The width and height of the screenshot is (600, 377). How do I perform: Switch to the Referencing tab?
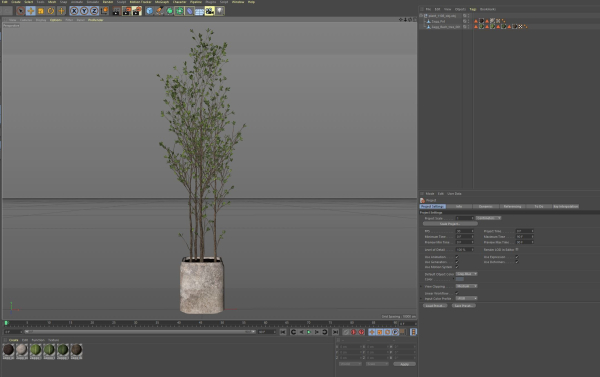coord(513,206)
